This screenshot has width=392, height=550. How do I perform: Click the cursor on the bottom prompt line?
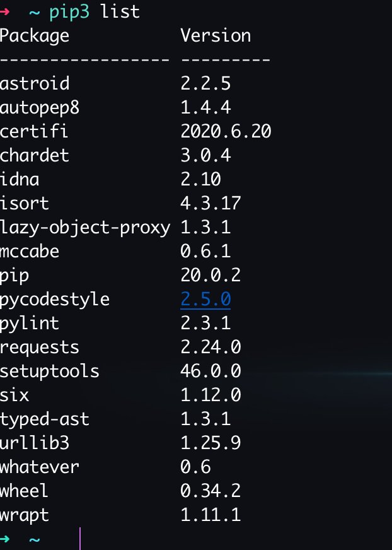pos(80,539)
